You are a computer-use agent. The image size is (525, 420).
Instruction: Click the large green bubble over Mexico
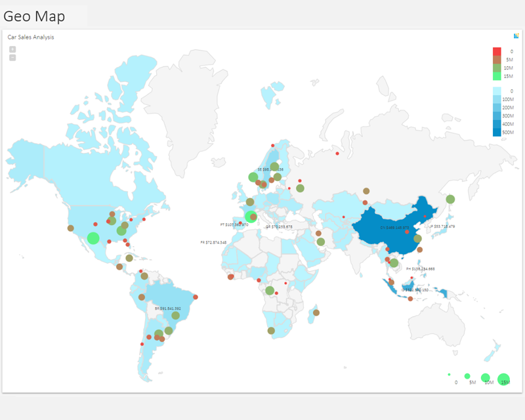[93, 238]
